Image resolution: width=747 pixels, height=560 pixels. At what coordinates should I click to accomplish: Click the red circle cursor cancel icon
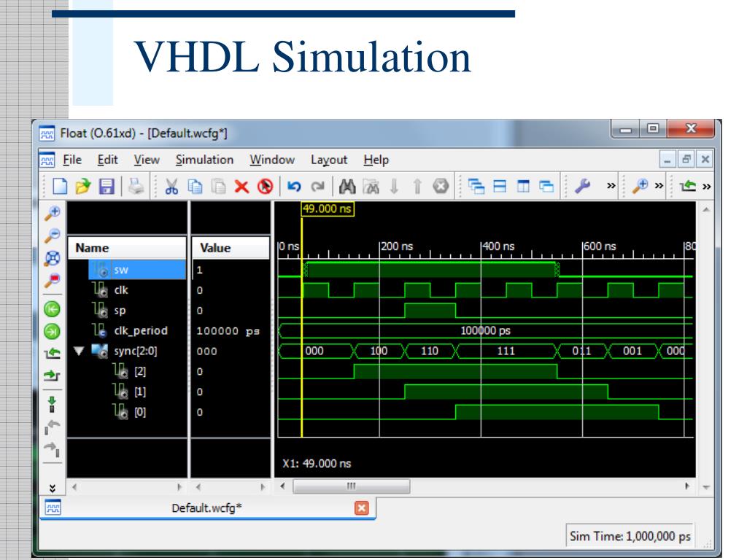point(265,186)
